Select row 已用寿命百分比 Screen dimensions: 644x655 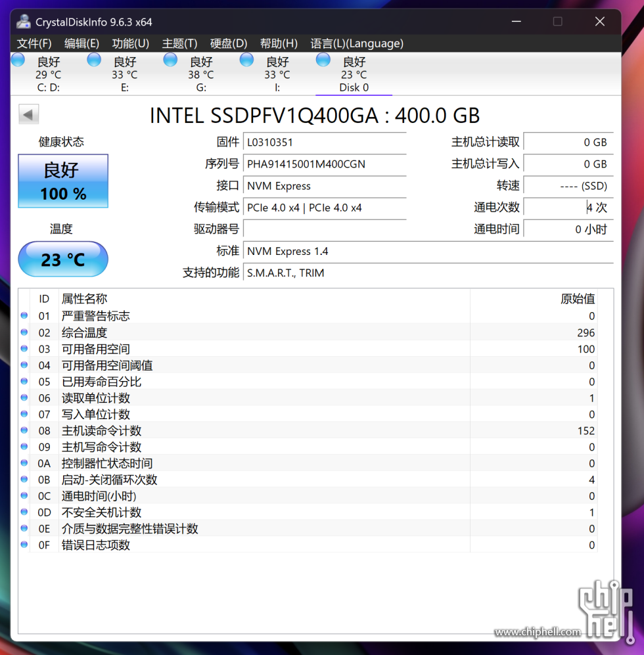click(x=308, y=382)
